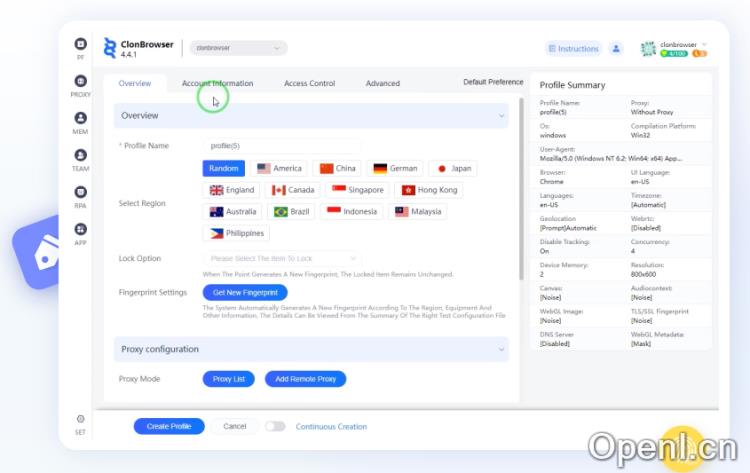Select the Australia region
Screen dimensions: 750x473
point(232,211)
